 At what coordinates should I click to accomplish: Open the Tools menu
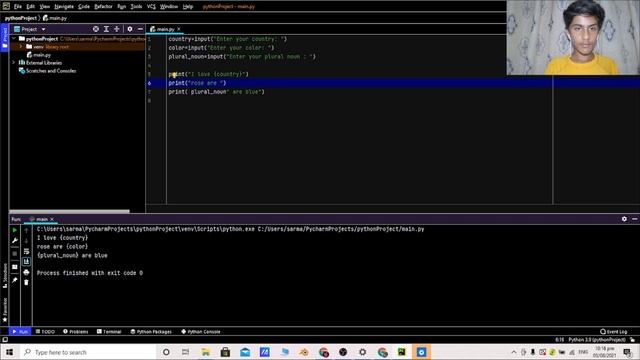(x=136, y=7)
